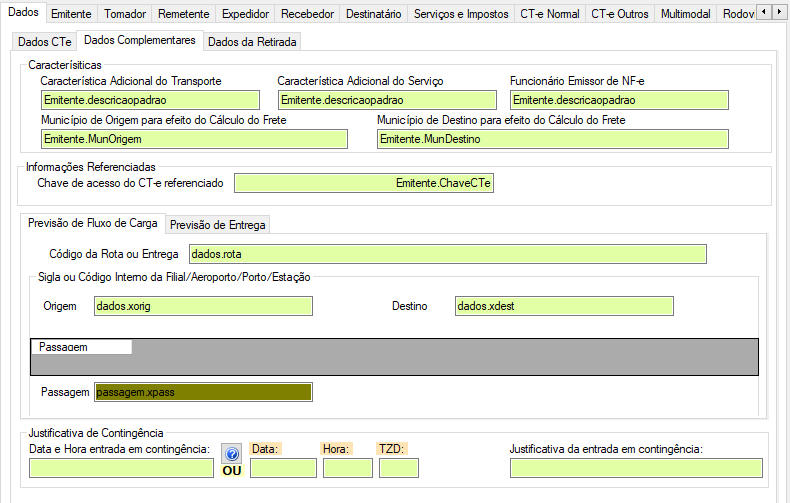Switch to Previsão de Entrega tab
This screenshot has width=790, height=503.
218,225
